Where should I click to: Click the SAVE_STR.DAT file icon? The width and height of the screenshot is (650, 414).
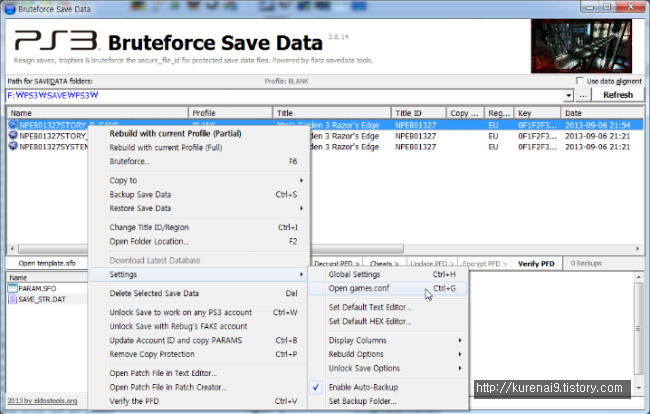pos(12,299)
